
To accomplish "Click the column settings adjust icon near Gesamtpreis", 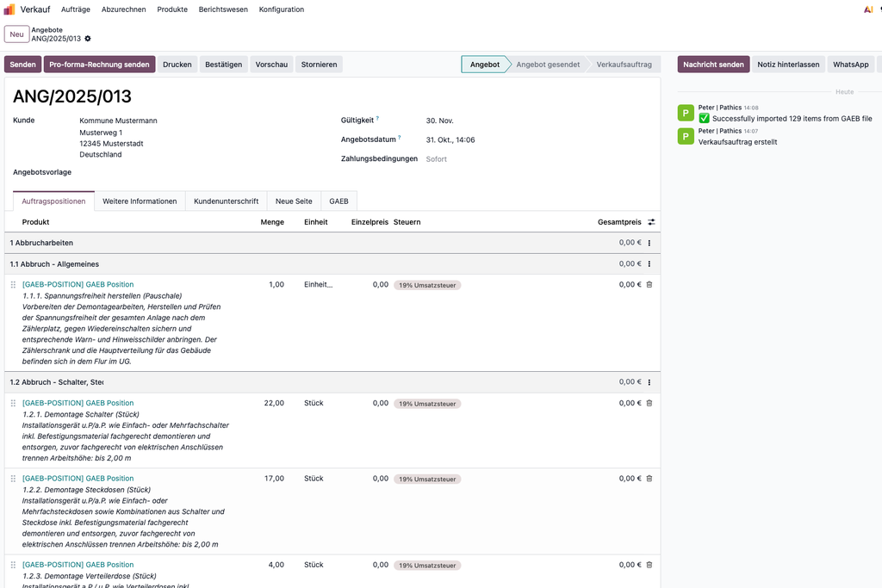I will 651,222.
